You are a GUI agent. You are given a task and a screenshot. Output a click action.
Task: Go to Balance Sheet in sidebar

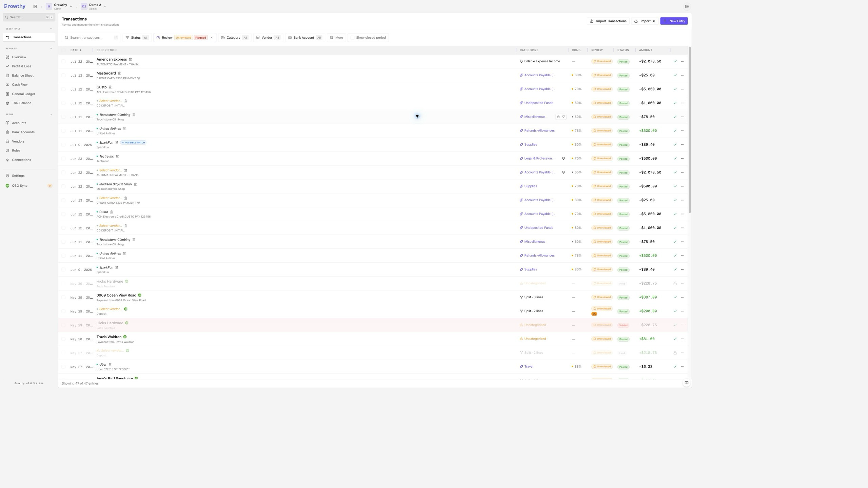click(29, 76)
